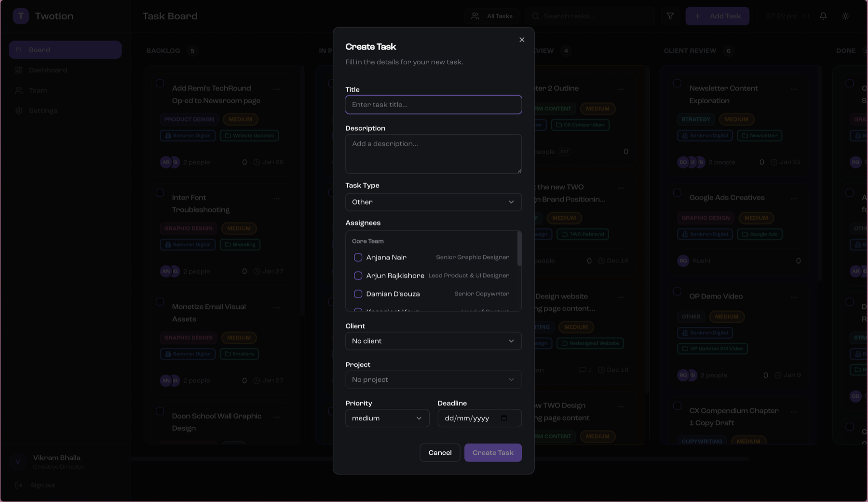868x502 pixels.
Task: Click the Enter task title input field
Action: click(x=433, y=105)
